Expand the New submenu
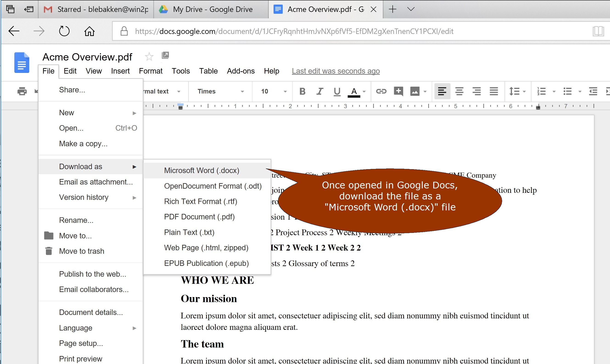 91,113
